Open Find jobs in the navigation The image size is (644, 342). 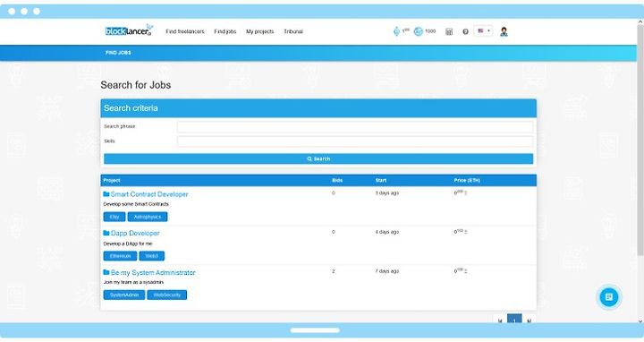pyautogui.click(x=225, y=31)
